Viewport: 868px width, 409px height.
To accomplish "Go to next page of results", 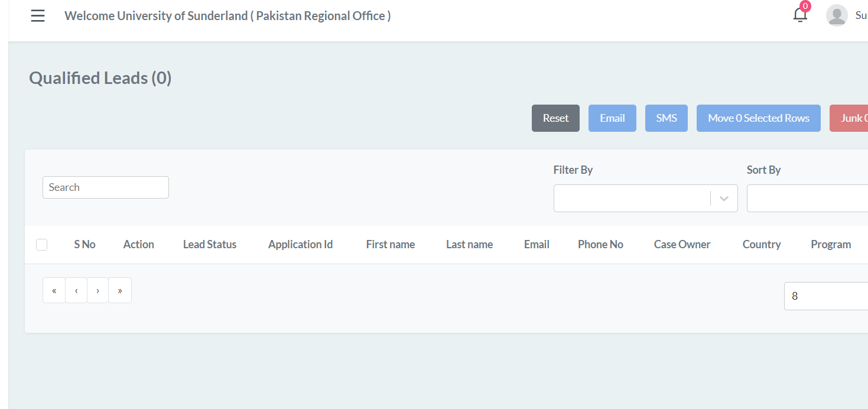I will (x=97, y=290).
